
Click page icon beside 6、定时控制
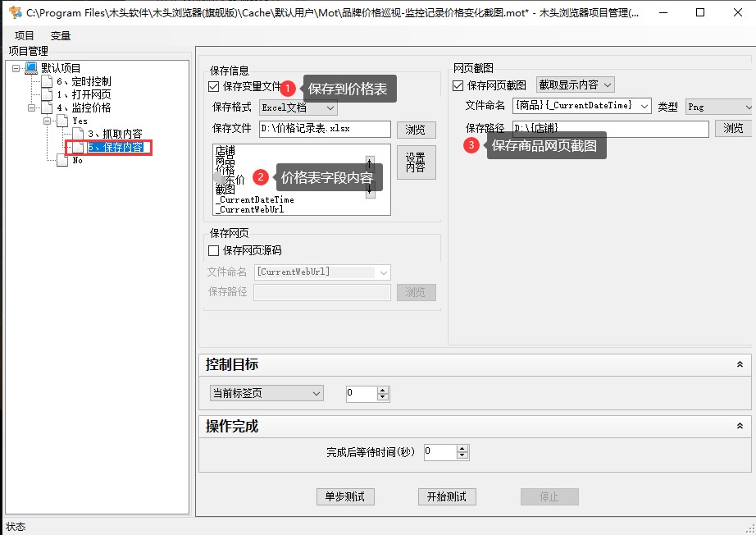pos(47,81)
